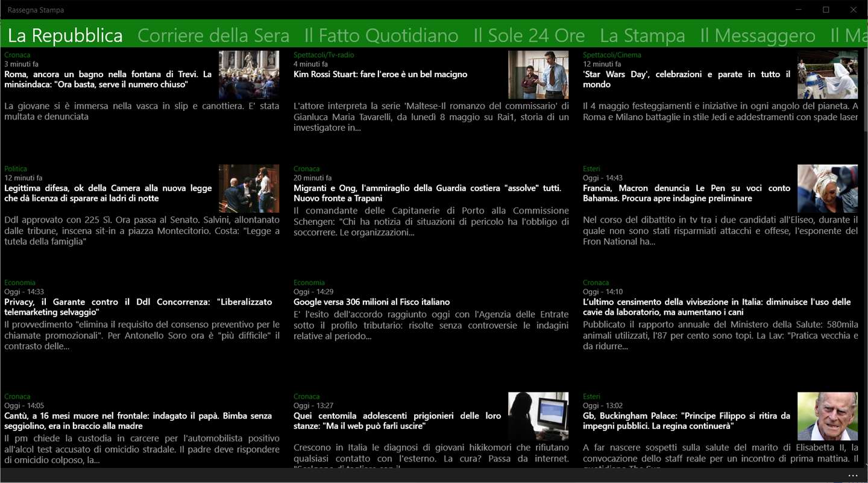Open Migranti e Ong headline

pos(427,193)
